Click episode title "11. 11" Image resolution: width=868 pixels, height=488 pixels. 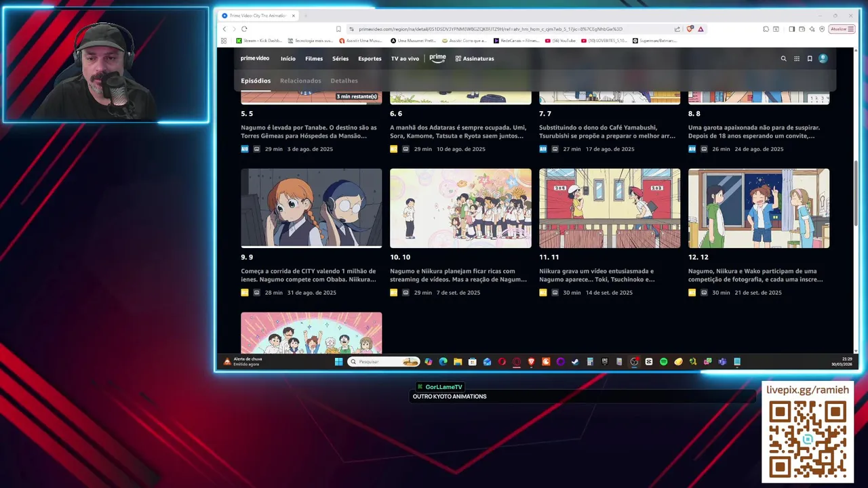tap(549, 258)
